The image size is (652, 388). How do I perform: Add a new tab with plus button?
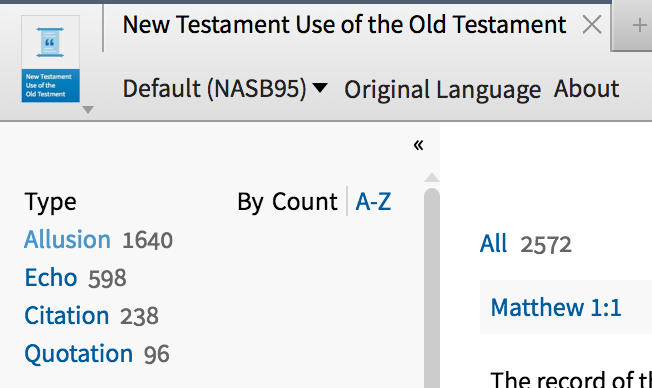click(639, 26)
